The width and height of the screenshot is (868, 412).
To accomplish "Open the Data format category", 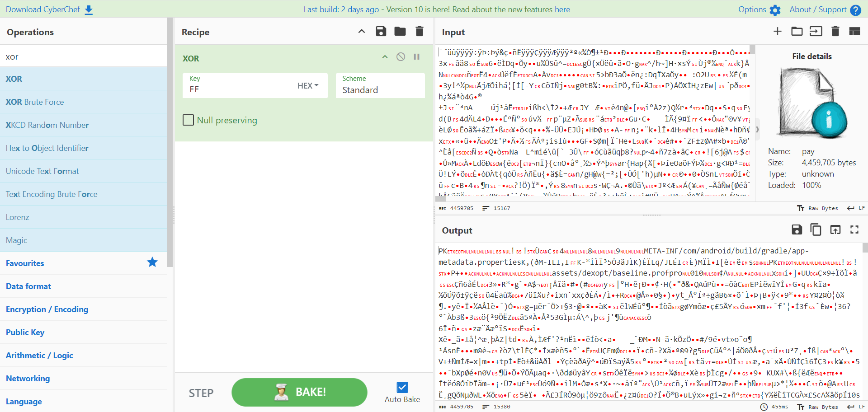I will tap(28, 286).
